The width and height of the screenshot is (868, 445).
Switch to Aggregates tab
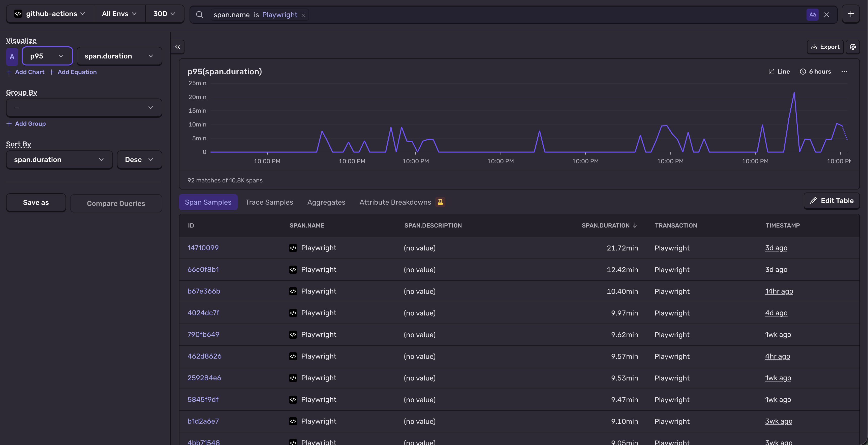[326, 202]
